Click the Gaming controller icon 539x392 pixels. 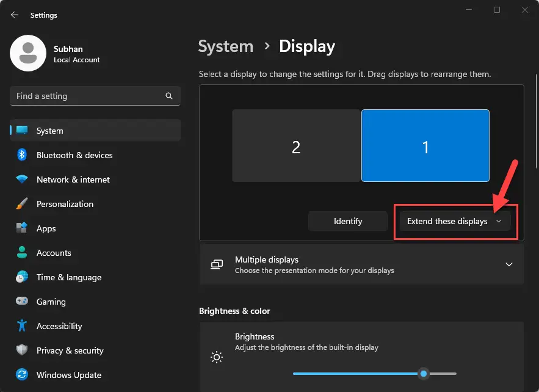click(22, 301)
